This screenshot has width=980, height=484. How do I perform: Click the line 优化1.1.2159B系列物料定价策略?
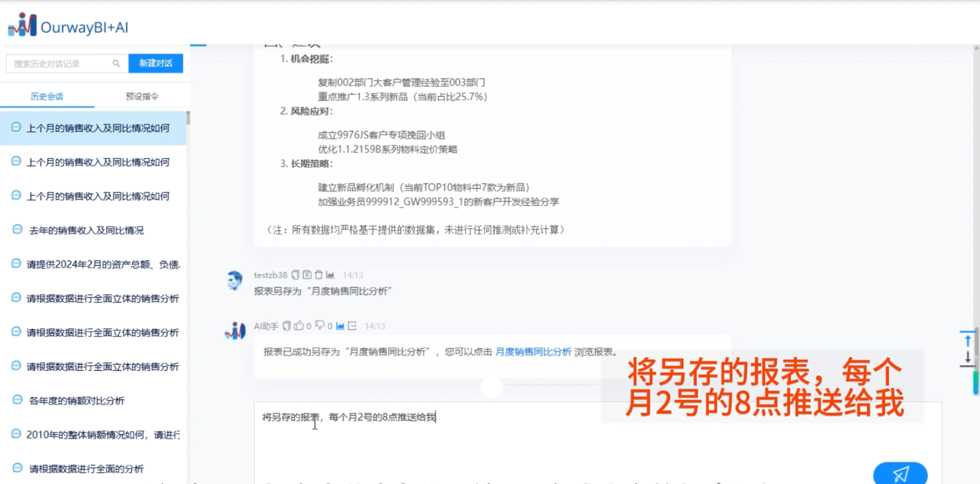388,149
